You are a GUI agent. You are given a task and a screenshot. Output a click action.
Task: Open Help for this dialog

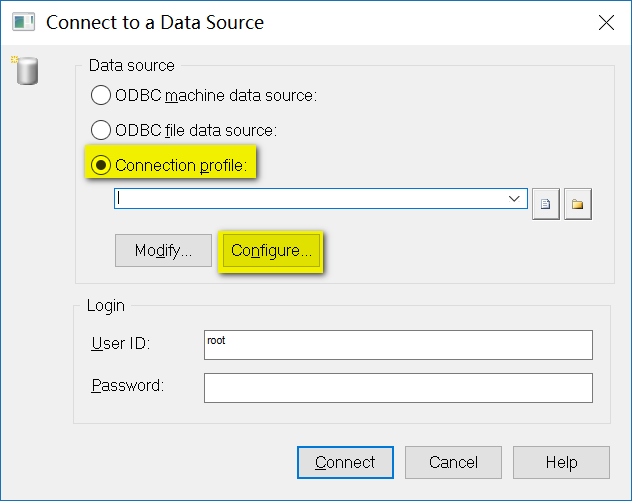(x=561, y=462)
